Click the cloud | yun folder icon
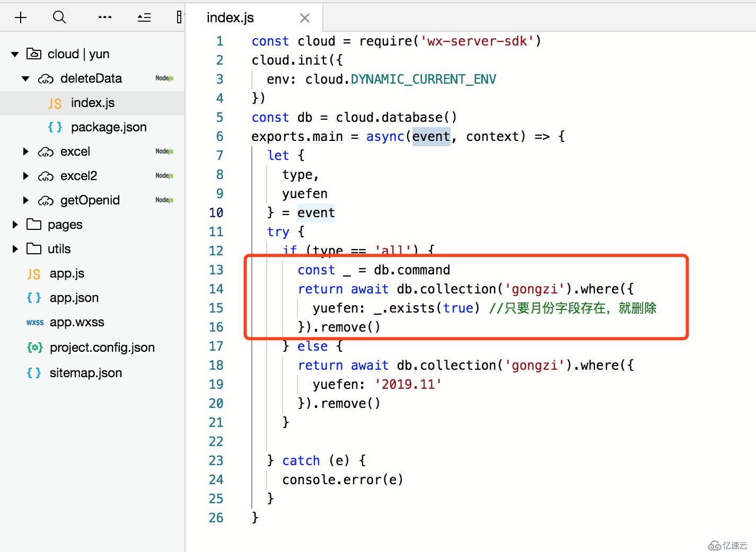 34,54
